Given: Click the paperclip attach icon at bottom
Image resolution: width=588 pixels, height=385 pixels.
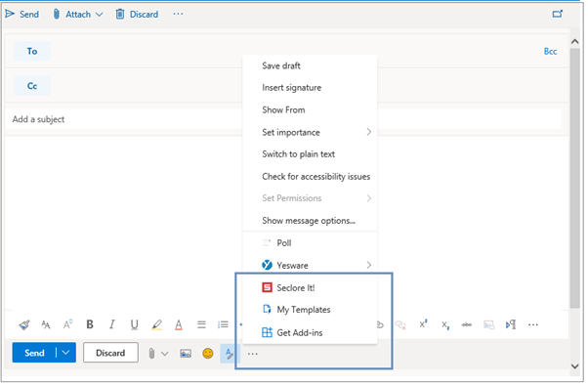Looking at the screenshot, I should [151, 353].
